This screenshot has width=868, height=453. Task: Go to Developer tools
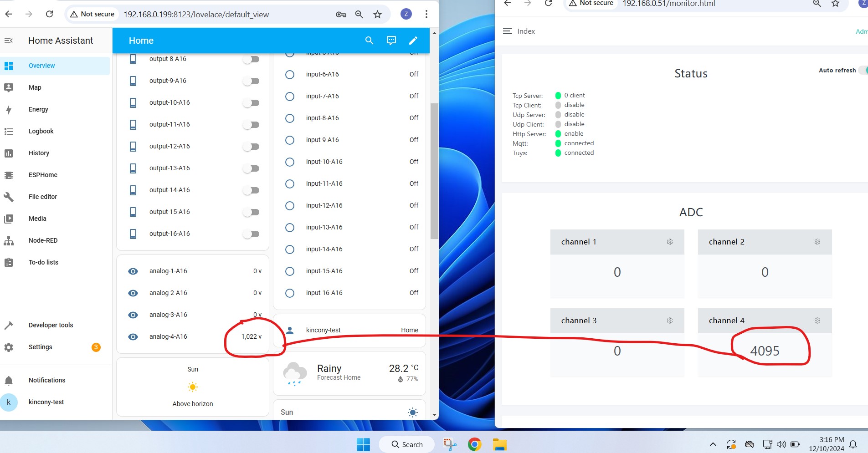tap(51, 325)
